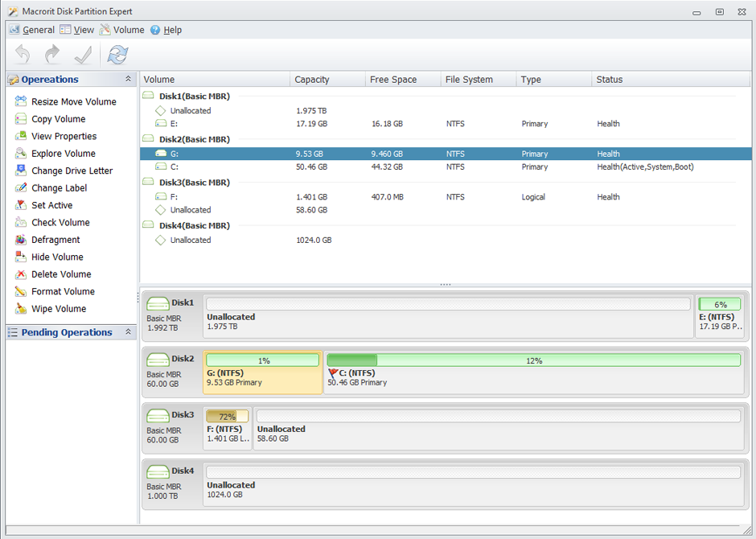756x539 pixels.
Task: Click the Free Space column header
Action: click(x=403, y=80)
